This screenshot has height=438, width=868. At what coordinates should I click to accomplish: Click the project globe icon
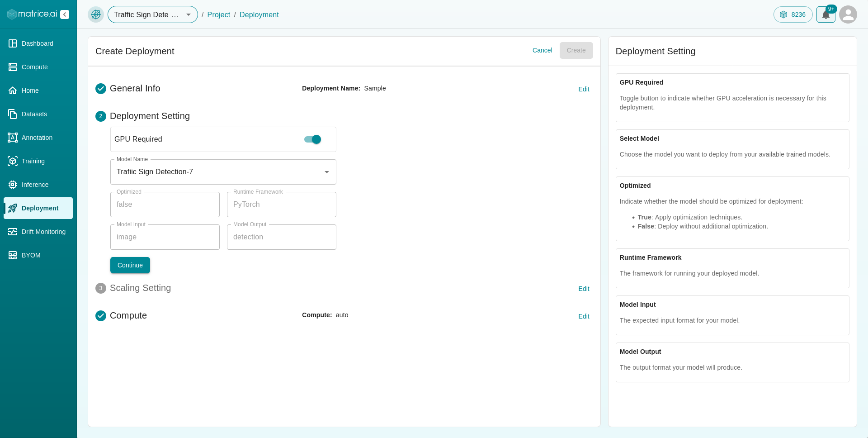pos(96,14)
